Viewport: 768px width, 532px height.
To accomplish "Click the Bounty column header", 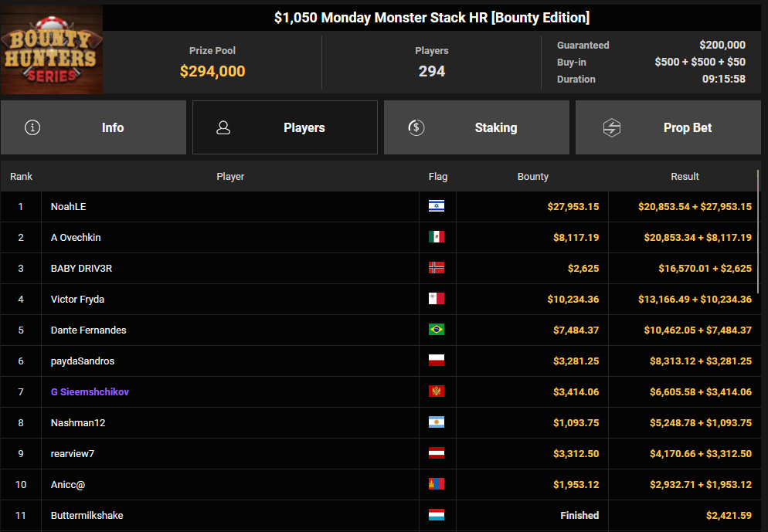I will (x=532, y=177).
